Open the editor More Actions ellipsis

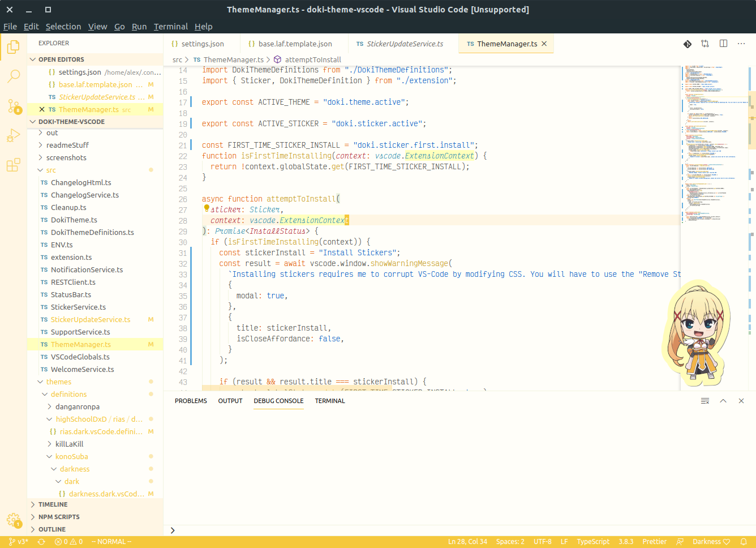[x=741, y=44]
